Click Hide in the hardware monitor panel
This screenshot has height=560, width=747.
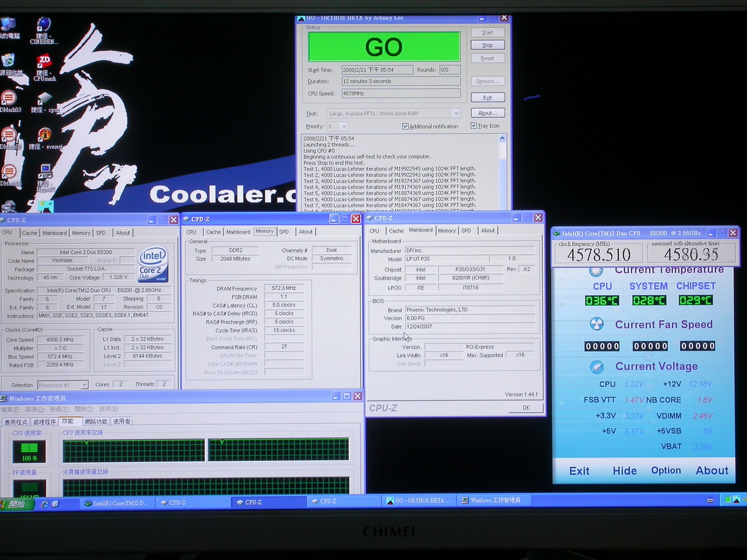point(624,471)
